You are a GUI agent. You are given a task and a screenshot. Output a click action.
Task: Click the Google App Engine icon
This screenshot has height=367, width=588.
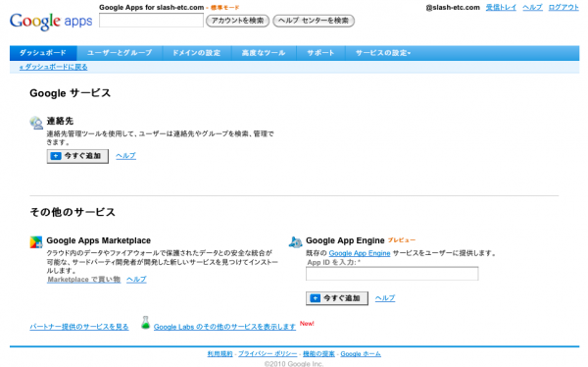(x=296, y=242)
